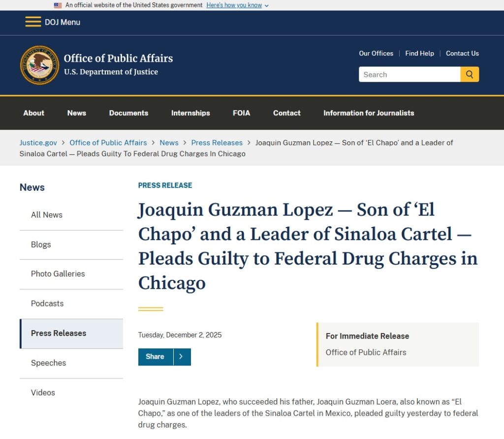Screen dimensions: 504x439
Task: Go to Press Releases breadcrumb link
Action: pyautogui.click(x=217, y=142)
